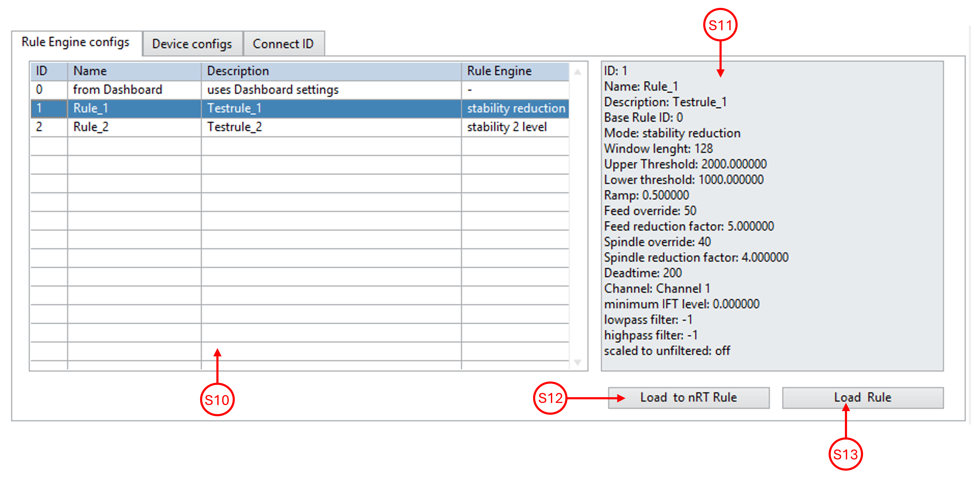980x477 pixels.
Task: Click the Testrule_2 description cell
Action: tap(234, 127)
